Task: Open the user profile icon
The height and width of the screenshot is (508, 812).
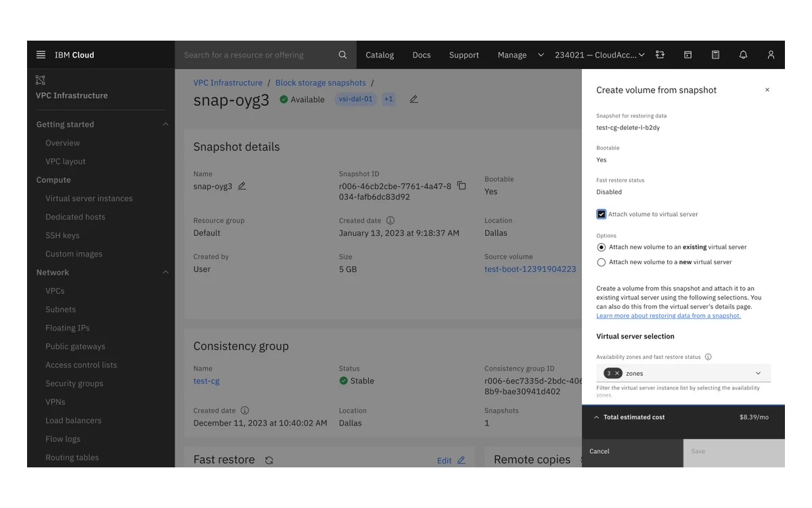Action: (x=771, y=55)
